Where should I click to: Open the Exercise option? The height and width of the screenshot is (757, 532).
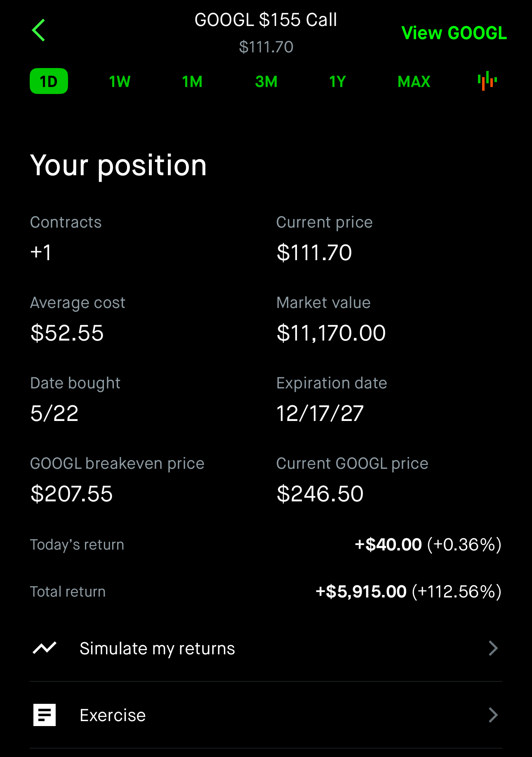(266, 715)
